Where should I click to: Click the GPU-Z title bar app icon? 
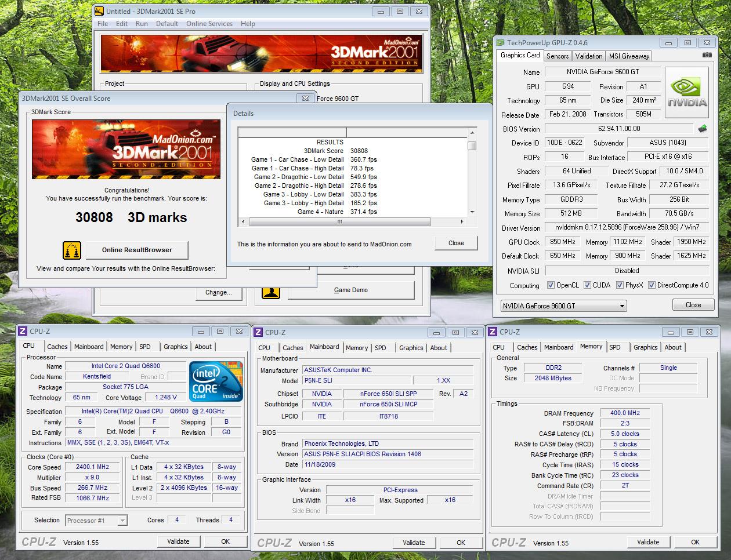(501, 42)
